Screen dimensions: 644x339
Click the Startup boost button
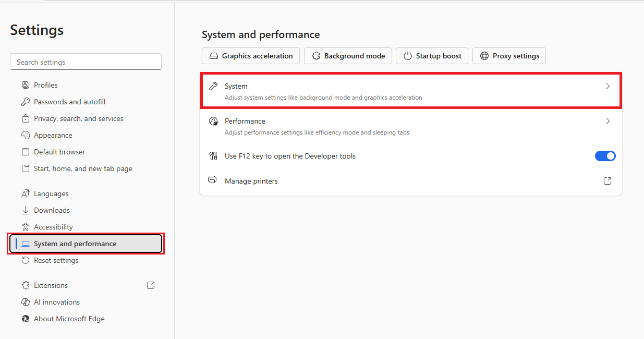(x=432, y=56)
